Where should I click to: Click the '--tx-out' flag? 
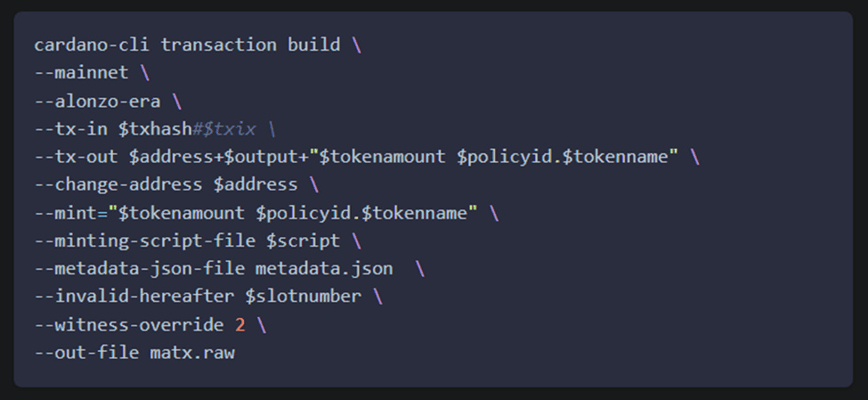click(x=77, y=157)
